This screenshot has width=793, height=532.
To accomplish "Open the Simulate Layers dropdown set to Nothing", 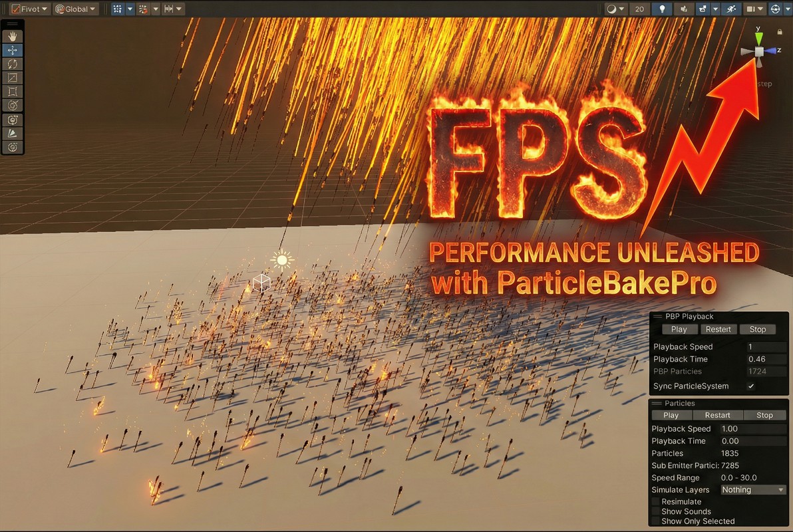I will click(x=753, y=489).
